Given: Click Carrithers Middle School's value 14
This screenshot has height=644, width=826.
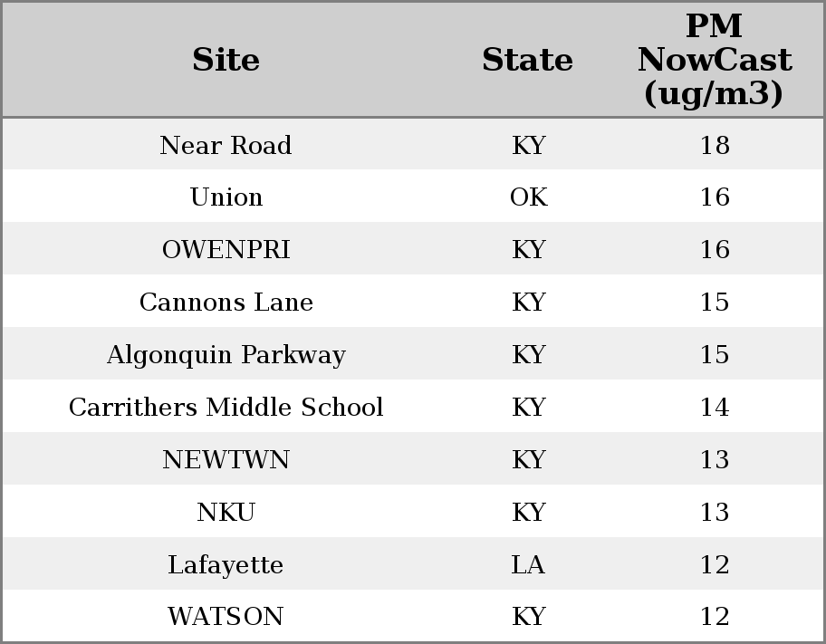Looking at the screenshot, I should (714, 408).
